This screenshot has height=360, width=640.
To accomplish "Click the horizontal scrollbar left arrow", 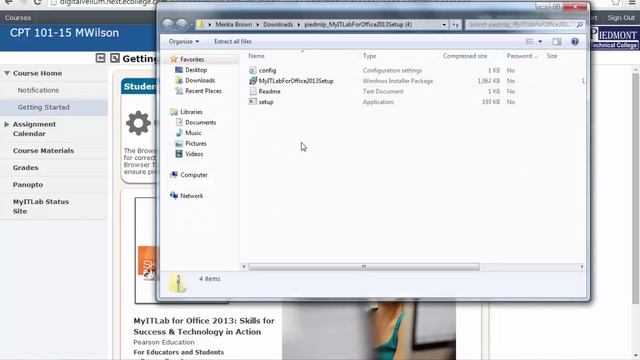I will (244, 267).
